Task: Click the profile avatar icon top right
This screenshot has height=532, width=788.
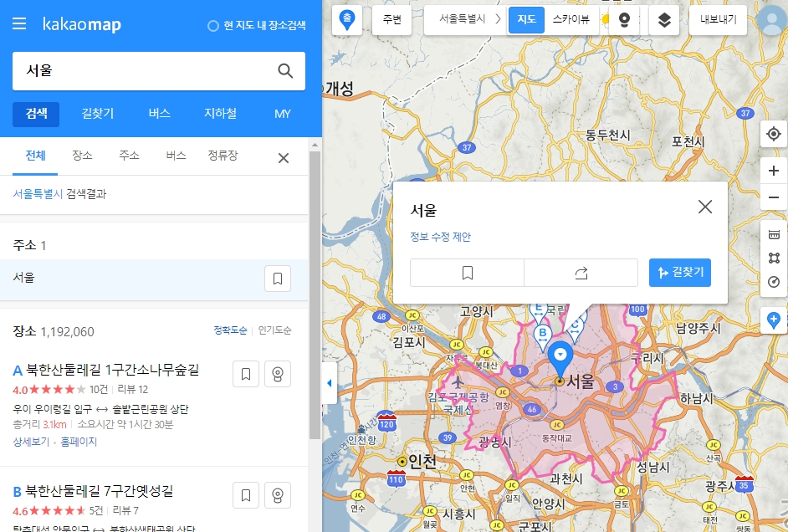Action: pos(770,19)
